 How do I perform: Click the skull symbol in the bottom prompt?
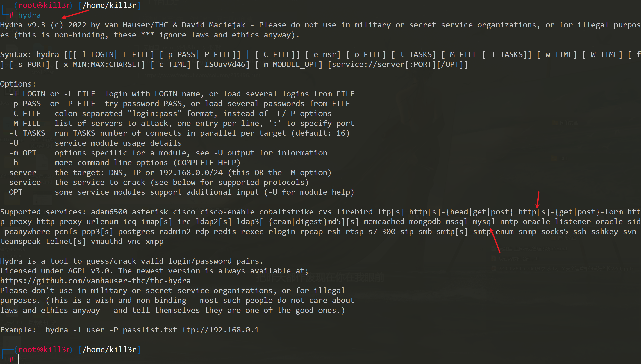click(40, 350)
